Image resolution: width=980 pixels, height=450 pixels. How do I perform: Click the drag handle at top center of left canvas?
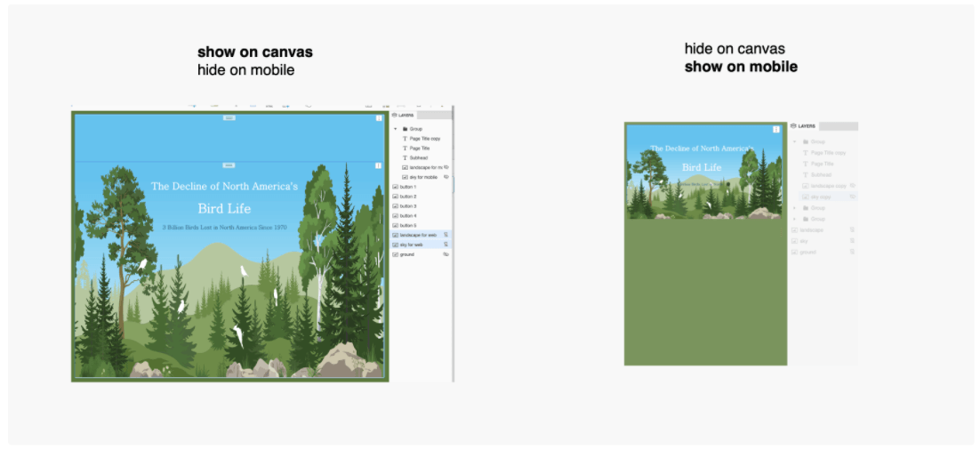229,117
